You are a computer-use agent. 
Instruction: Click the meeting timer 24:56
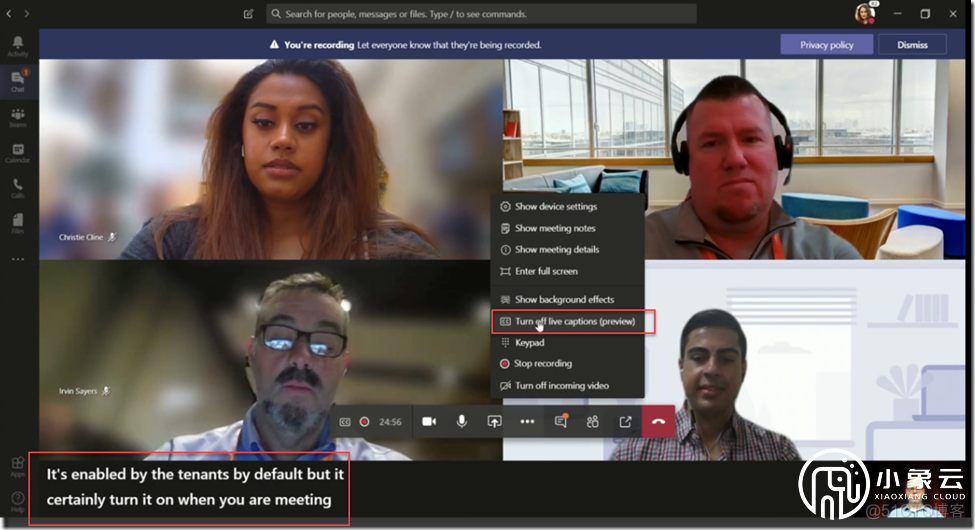tap(390, 422)
